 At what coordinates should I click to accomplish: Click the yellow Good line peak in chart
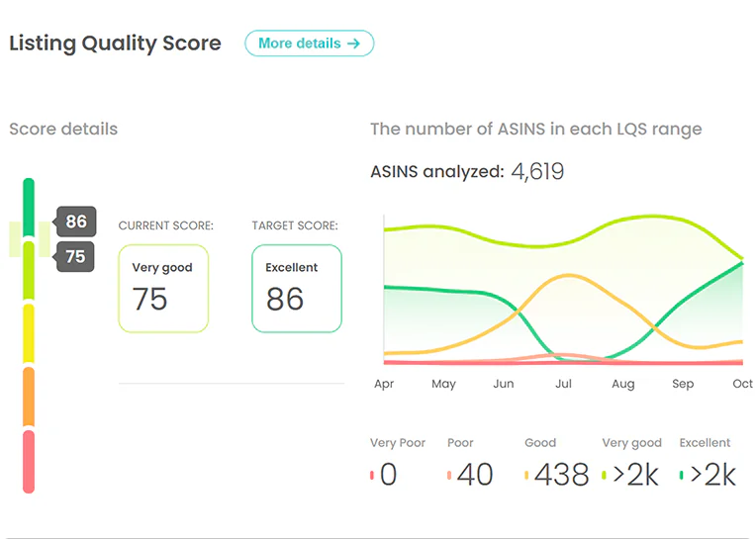566,276
